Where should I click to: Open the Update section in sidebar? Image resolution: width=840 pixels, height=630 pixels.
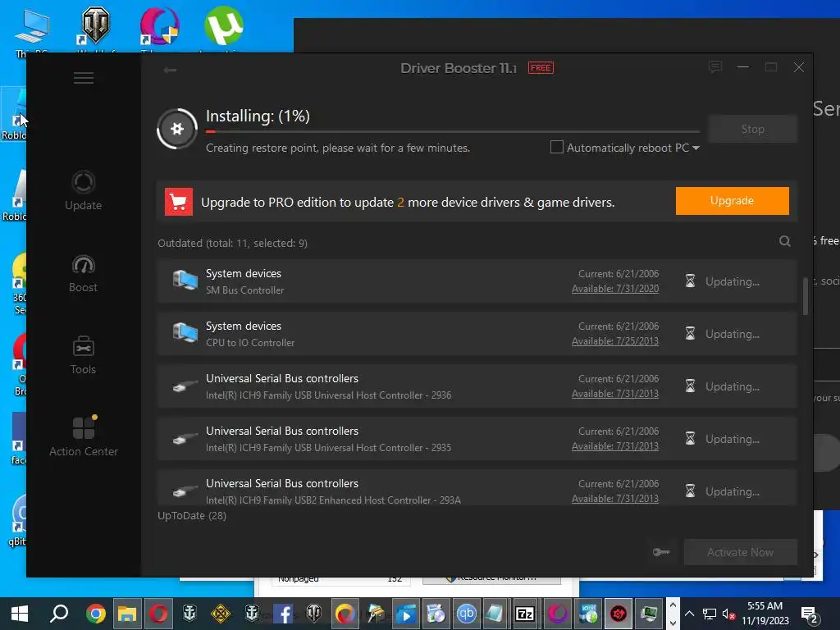[x=83, y=190]
